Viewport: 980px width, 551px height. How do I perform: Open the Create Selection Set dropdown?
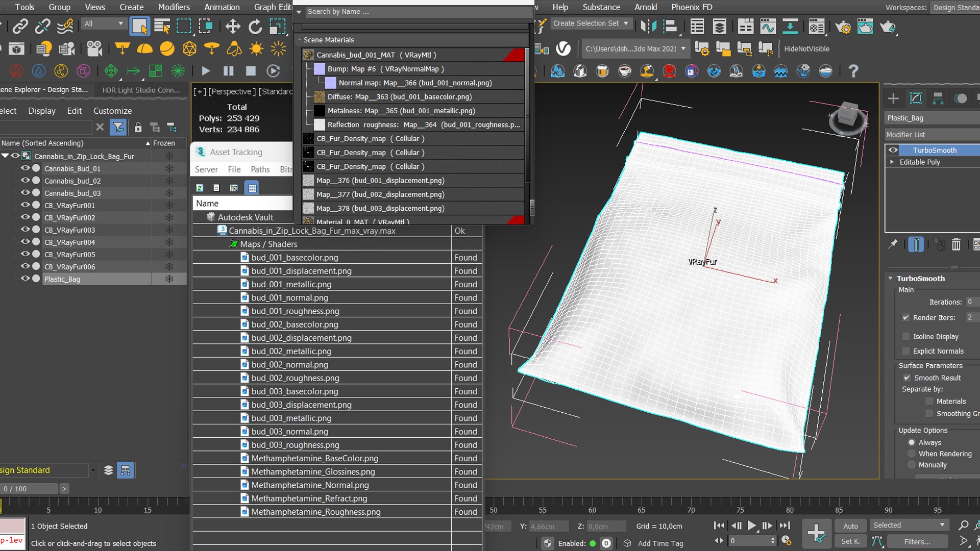pyautogui.click(x=591, y=23)
